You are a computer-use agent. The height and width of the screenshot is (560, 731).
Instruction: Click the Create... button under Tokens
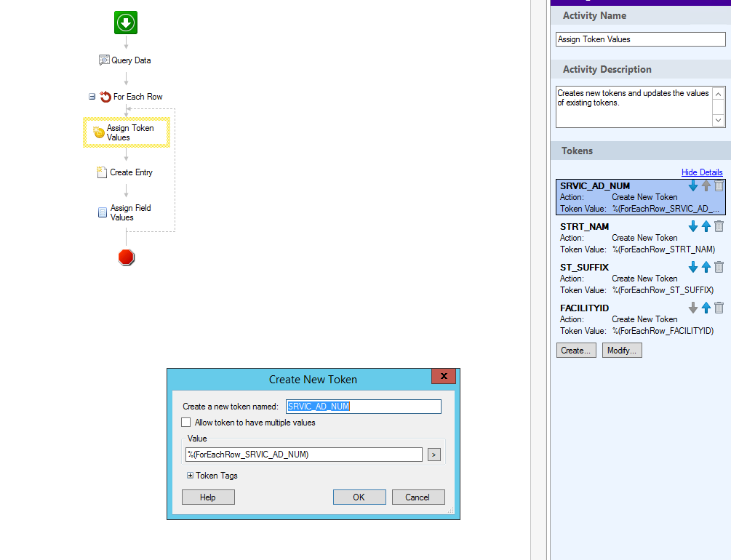tap(576, 351)
